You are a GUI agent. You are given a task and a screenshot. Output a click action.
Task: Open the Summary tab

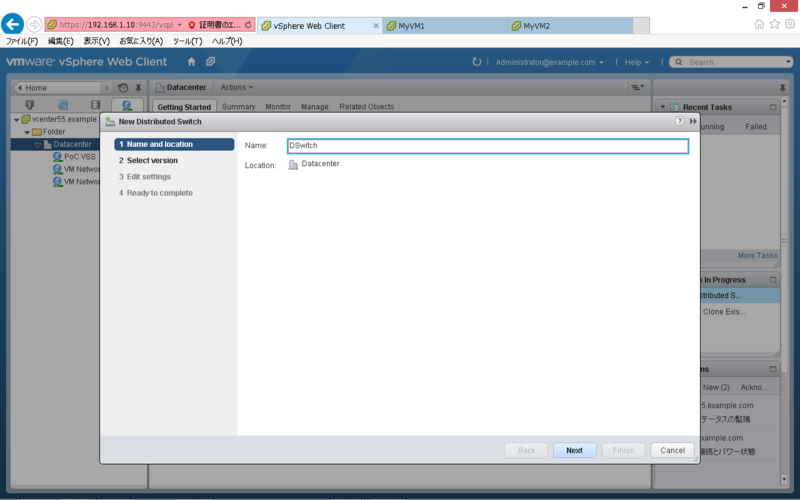tap(238, 107)
